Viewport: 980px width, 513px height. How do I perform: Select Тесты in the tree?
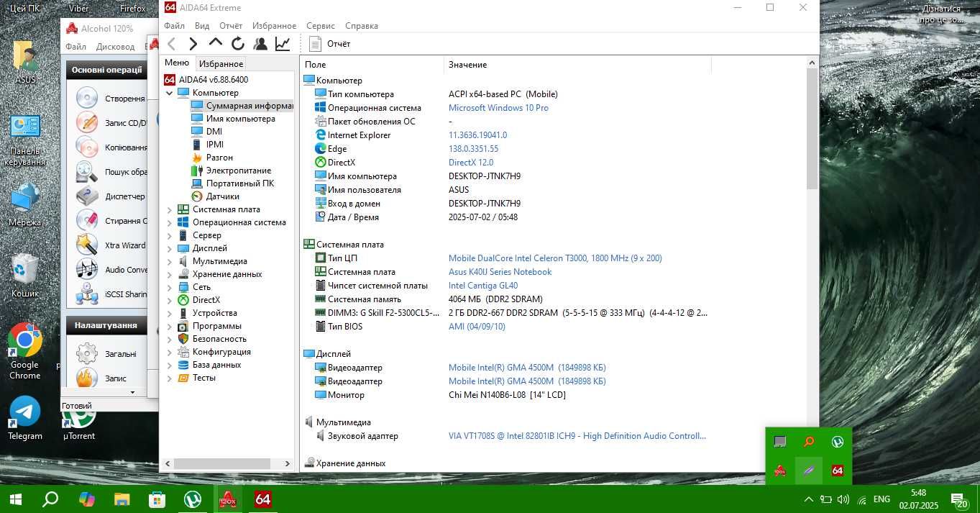click(204, 378)
